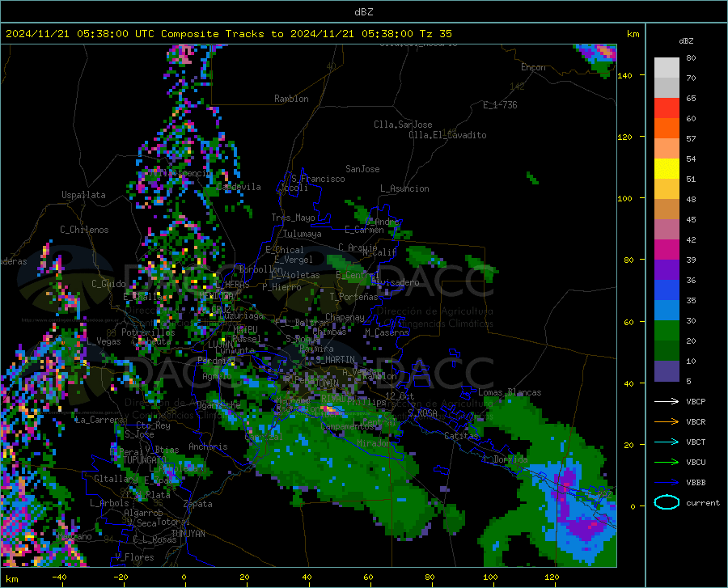
Task: Click the 'Tres_Mayo' map label
Action: 293,218
